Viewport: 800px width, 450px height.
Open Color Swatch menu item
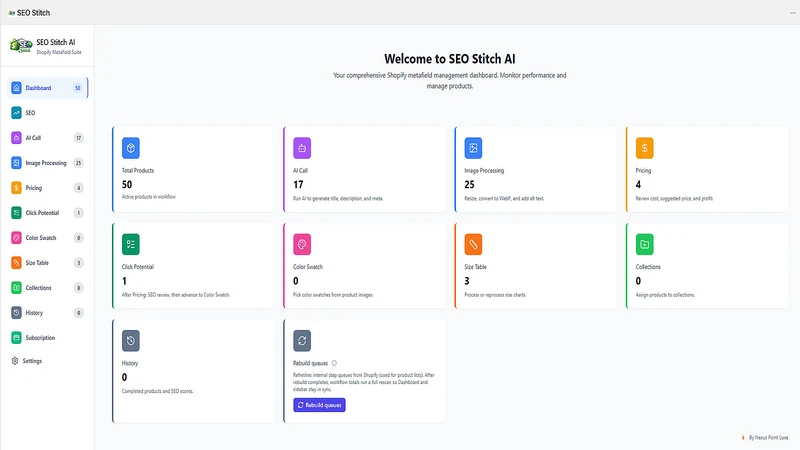(47, 238)
